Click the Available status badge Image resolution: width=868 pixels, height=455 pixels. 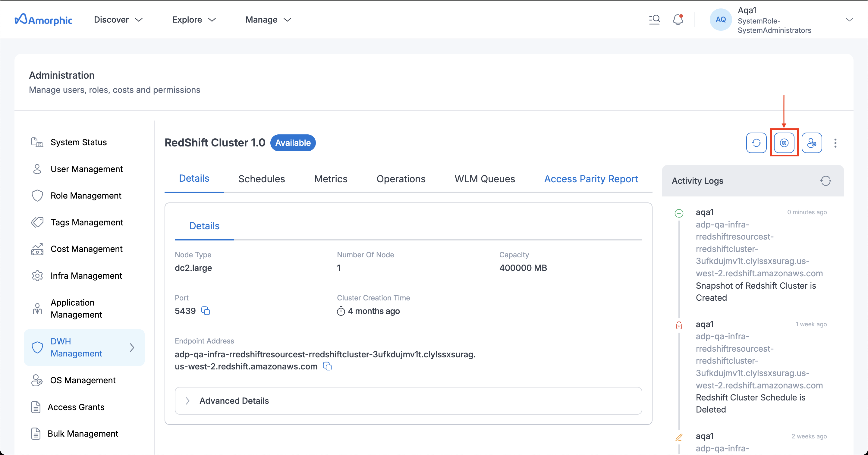coord(293,143)
